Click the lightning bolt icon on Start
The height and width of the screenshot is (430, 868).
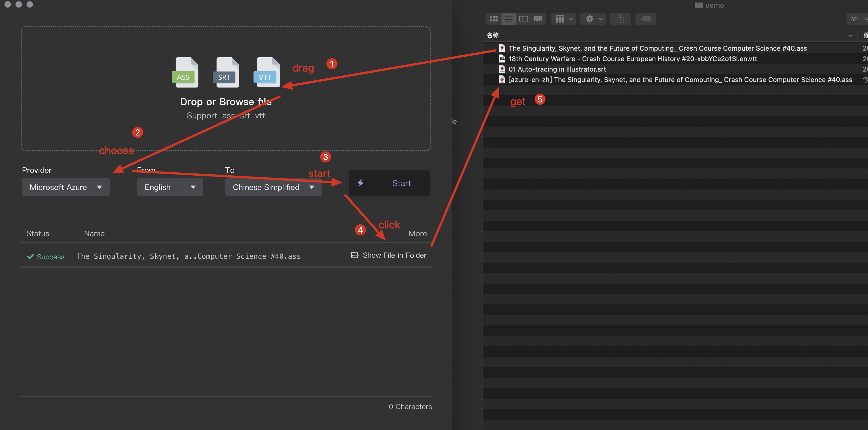point(360,183)
